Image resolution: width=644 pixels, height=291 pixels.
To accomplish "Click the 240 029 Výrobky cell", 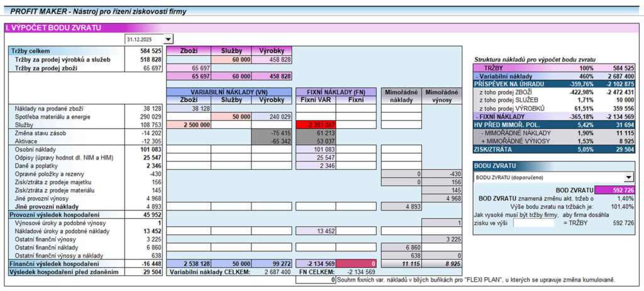I will pos(272,117).
